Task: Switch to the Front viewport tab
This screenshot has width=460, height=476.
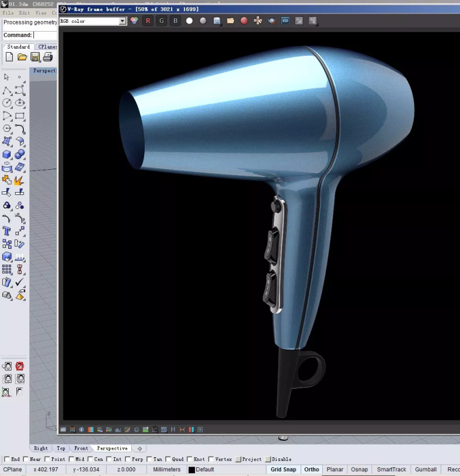Action: (81, 448)
